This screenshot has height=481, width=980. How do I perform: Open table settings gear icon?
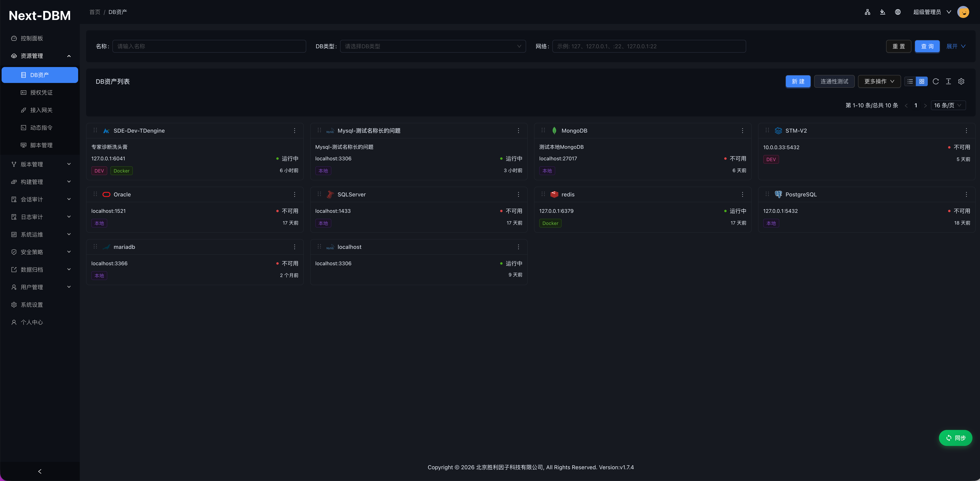961,81
